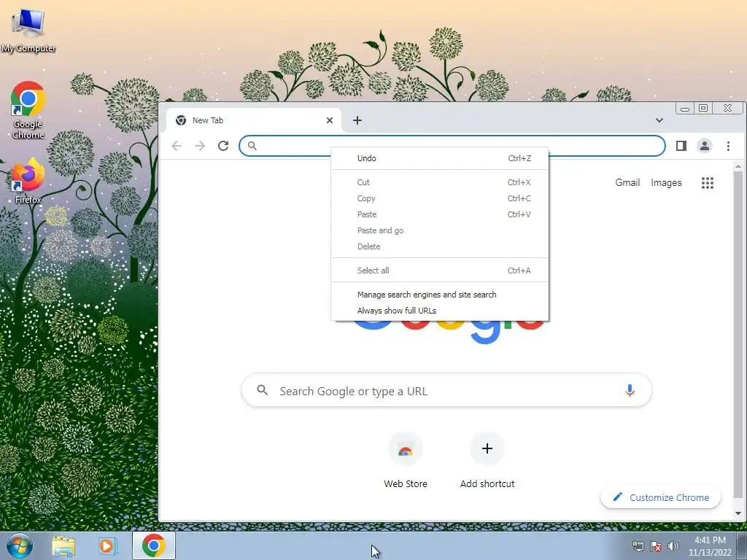This screenshot has width=747, height=560.
Task: Choose Undo from the context menu
Action: [x=440, y=158]
